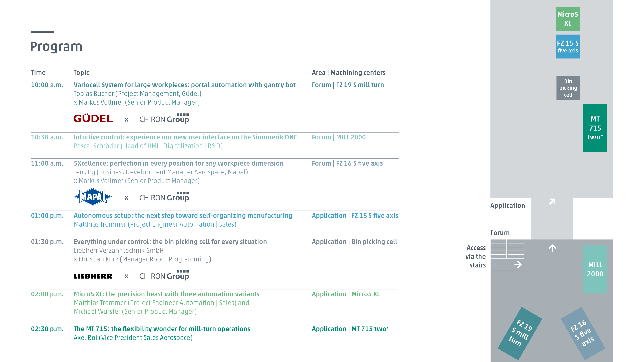
Task: Click the right arrow at the stairs
Action: coord(518,265)
